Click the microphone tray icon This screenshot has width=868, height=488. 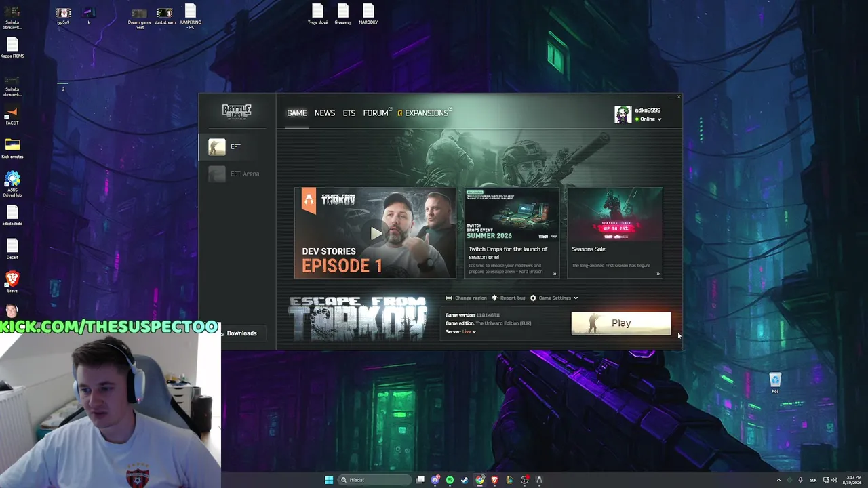coord(801,480)
